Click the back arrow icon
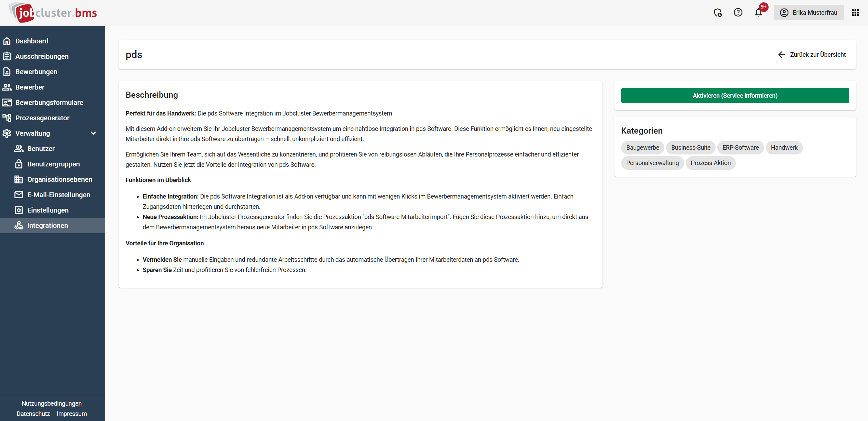The width and height of the screenshot is (868, 421). [782, 55]
